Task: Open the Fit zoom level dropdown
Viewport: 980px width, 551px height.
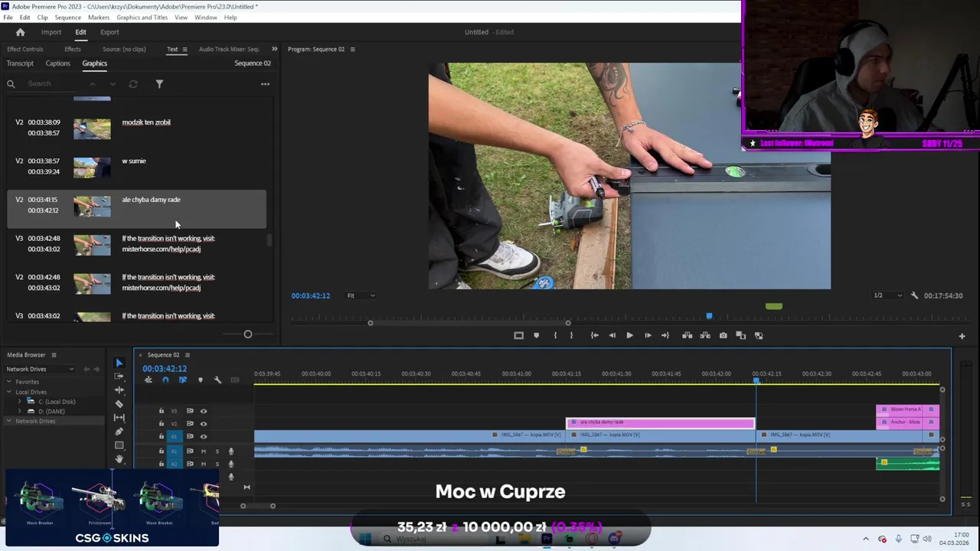Action: [x=361, y=295]
